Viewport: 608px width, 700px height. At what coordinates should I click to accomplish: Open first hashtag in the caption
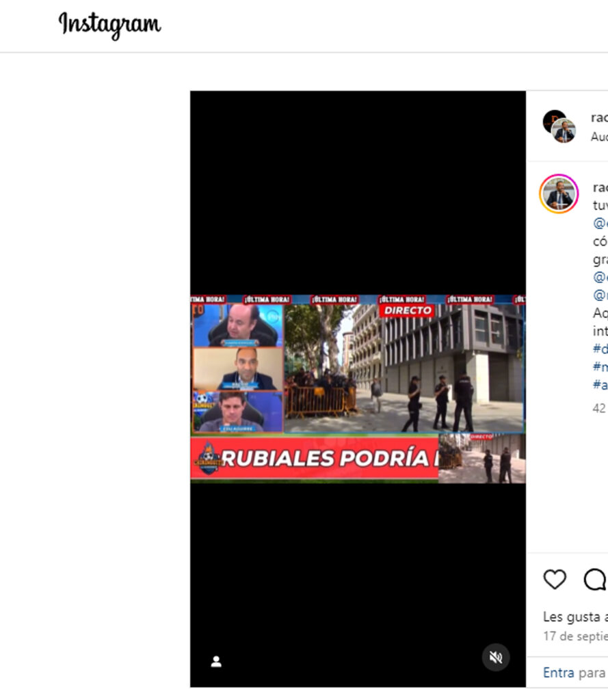pyautogui.click(x=600, y=349)
